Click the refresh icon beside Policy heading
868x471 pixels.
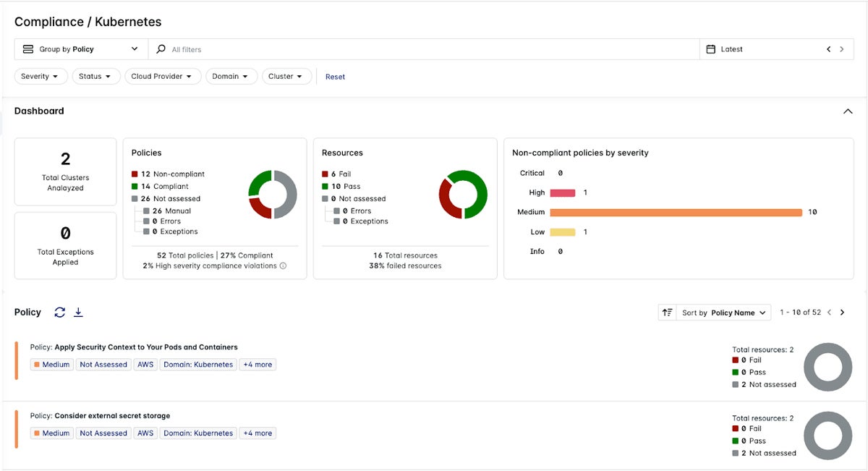point(60,313)
